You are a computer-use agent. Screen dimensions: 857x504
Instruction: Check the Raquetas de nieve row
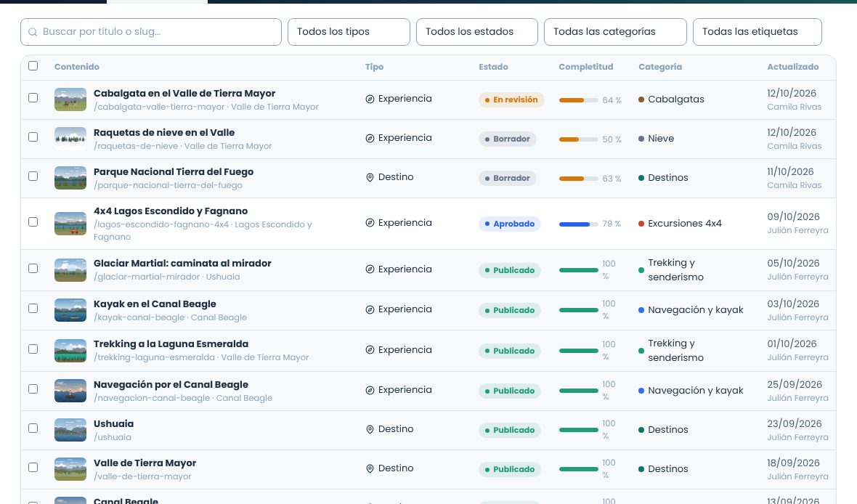tap(33, 137)
